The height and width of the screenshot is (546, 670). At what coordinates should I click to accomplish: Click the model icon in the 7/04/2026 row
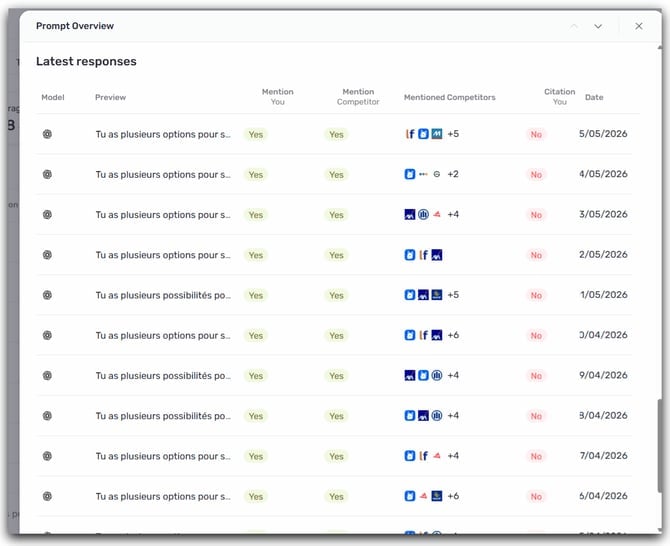click(x=47, y=456)
